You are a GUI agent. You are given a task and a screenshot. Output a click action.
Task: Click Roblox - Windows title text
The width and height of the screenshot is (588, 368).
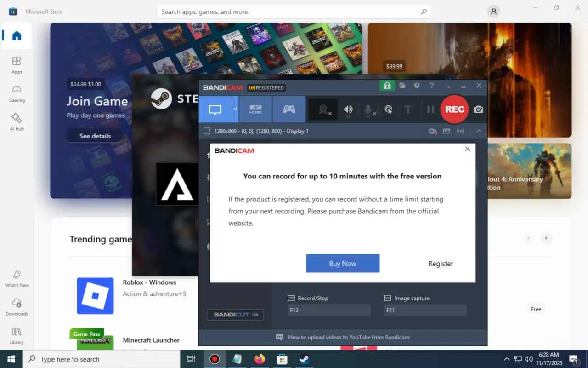[149, 282]
